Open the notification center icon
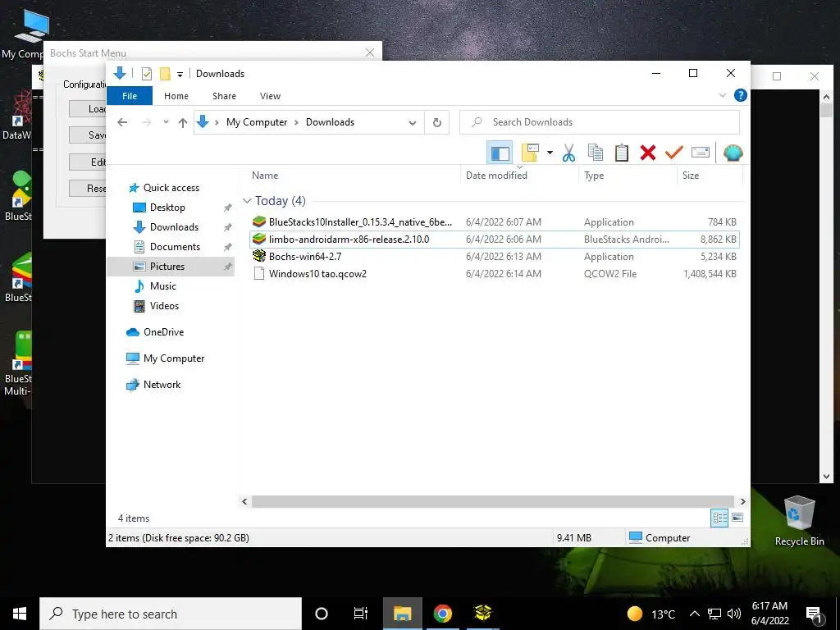Viewport: 840px width, 630px height. (814, 614)
